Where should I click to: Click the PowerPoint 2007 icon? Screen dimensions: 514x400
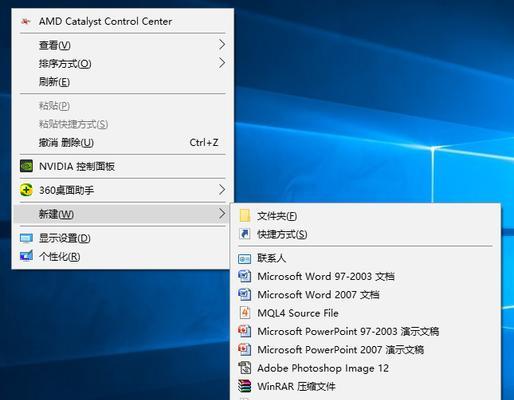(x=245, y=349)
